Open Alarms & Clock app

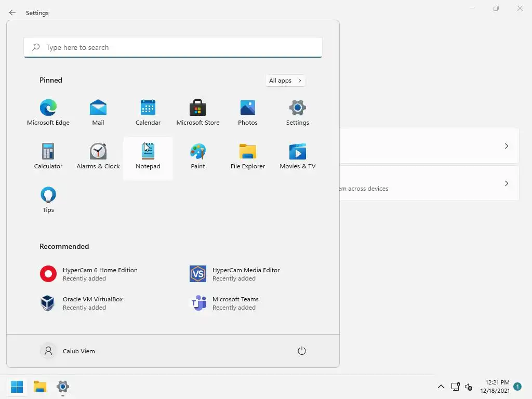point(98,156)
